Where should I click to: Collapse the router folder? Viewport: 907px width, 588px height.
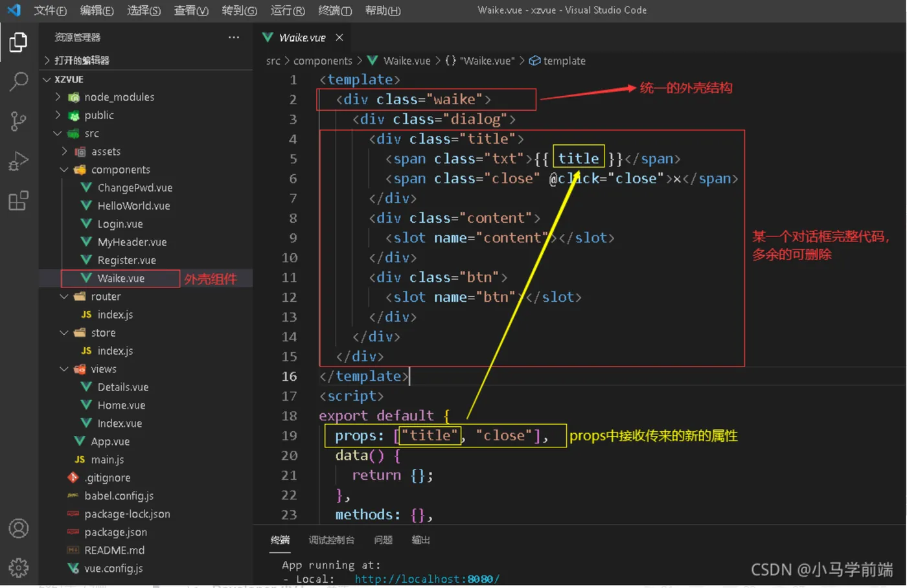tap(64, 296)
